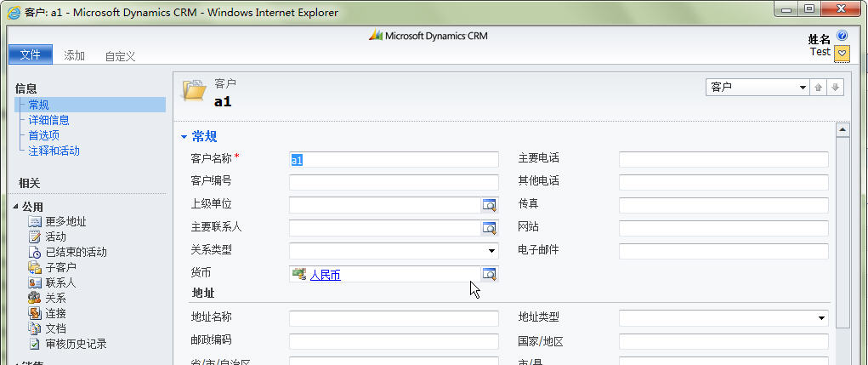
Task: Open the 客户 form selector dropdown
Action: click(x=757, y=88)
